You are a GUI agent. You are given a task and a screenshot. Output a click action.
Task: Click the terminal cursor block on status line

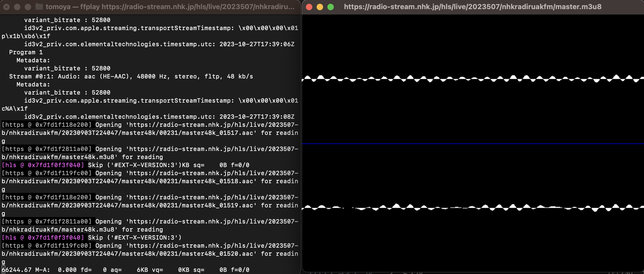(x=3, y=270)
